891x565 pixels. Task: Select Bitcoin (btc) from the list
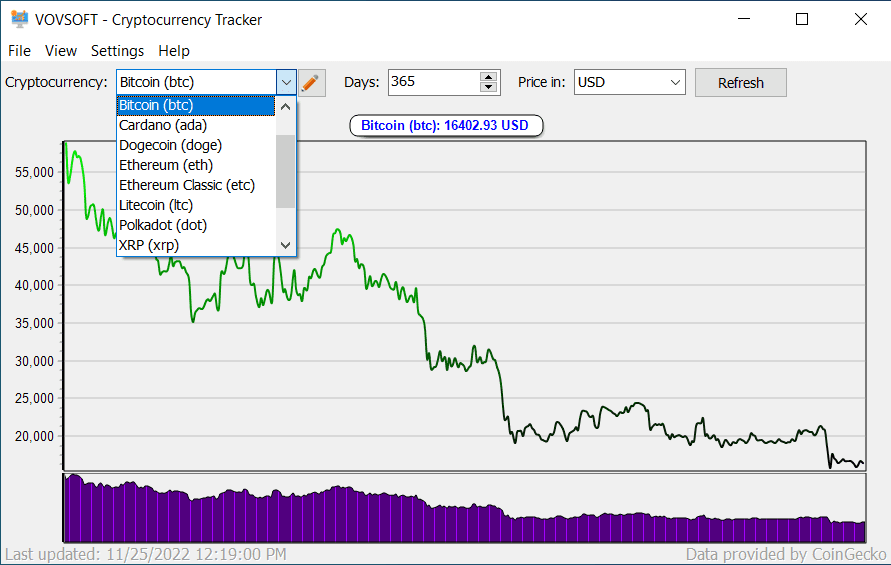196,106
